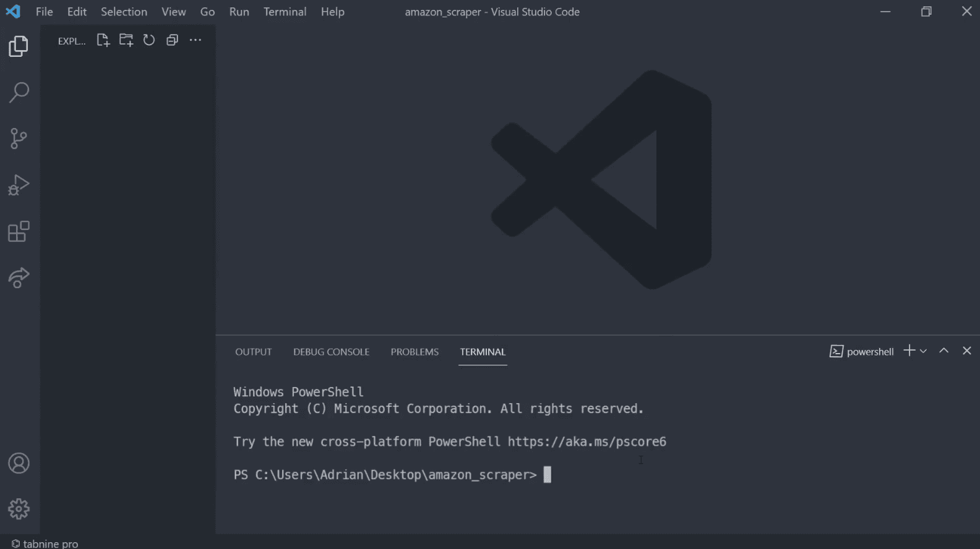Click the VS Code logo icon

[x=13, y=12]
